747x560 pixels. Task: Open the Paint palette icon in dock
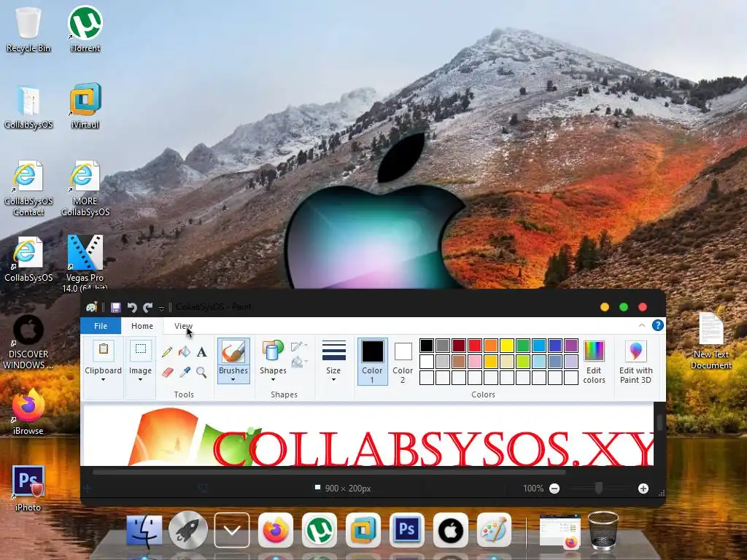[494, 531]
